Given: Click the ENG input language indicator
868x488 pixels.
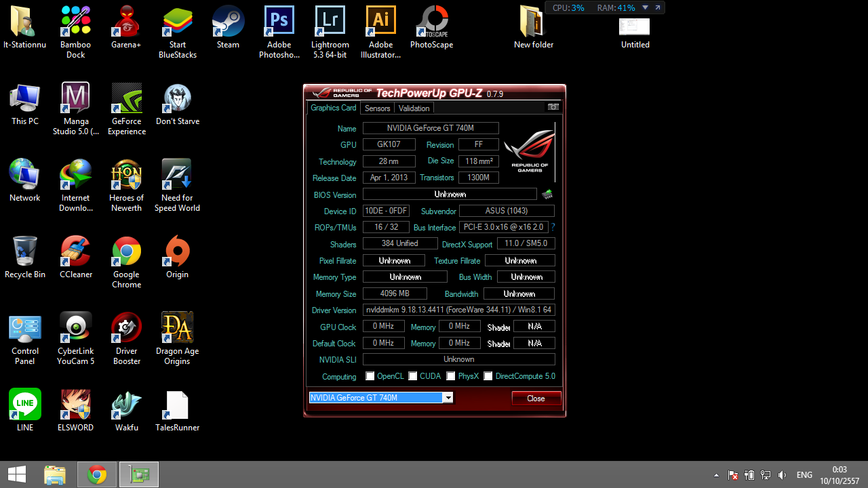Looking at the screenshot, I should pos(804,475).
